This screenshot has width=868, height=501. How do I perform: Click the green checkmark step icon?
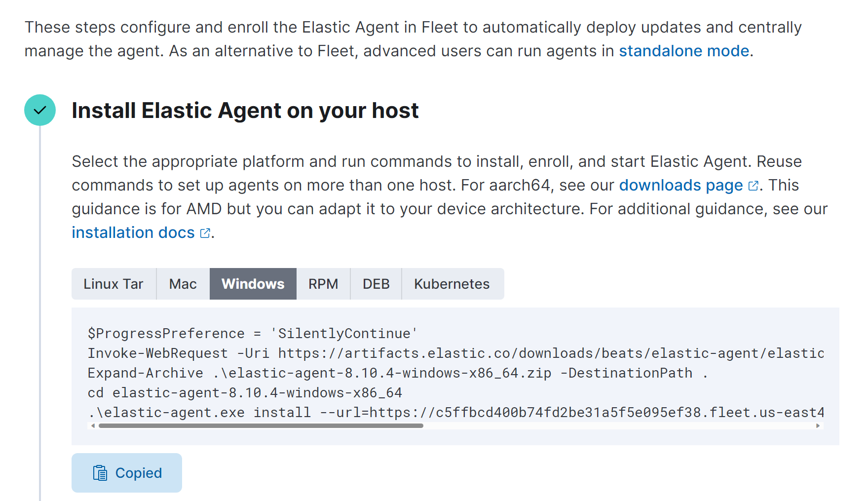pyautogui.click(x=40, y=110)
